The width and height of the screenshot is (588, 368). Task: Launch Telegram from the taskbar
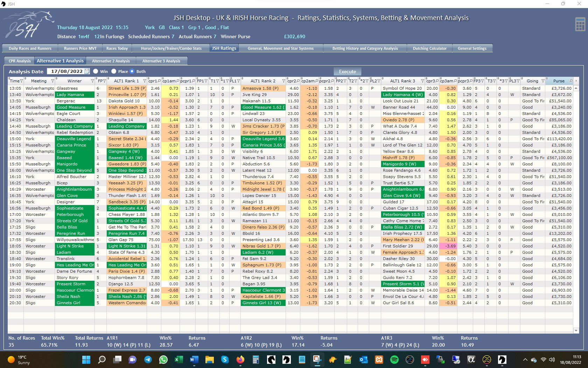pyautogui.click(x=148, y=360)
